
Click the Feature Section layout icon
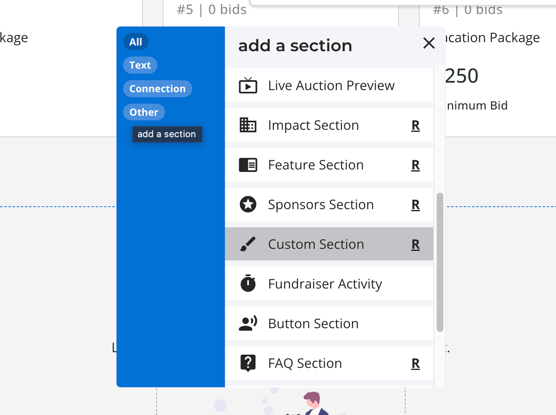point(248,165)
